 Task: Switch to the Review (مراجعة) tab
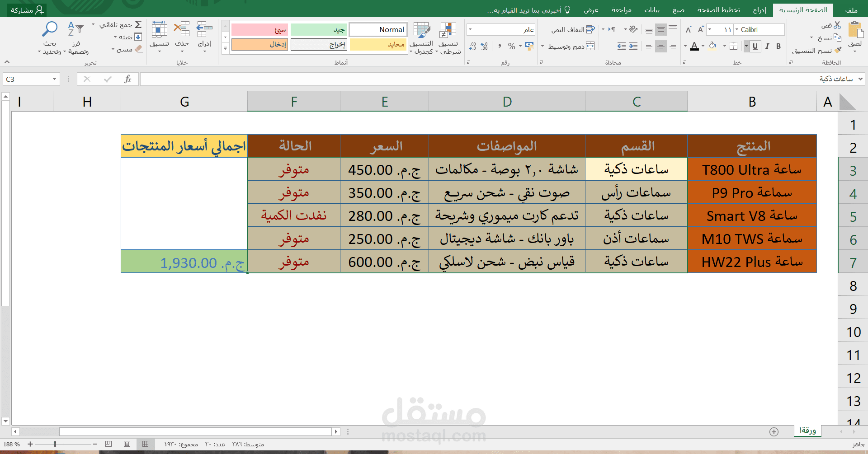coord(621,10)
